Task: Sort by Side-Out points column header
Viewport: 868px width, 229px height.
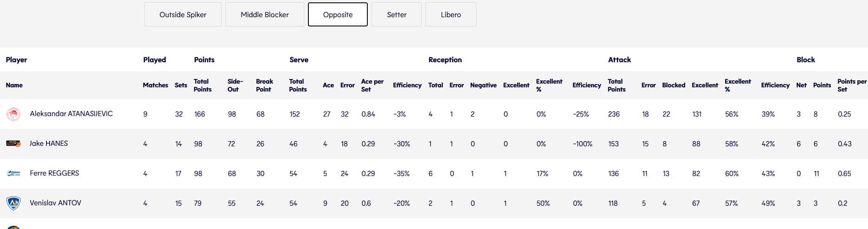Action: [x=235, y=85]
